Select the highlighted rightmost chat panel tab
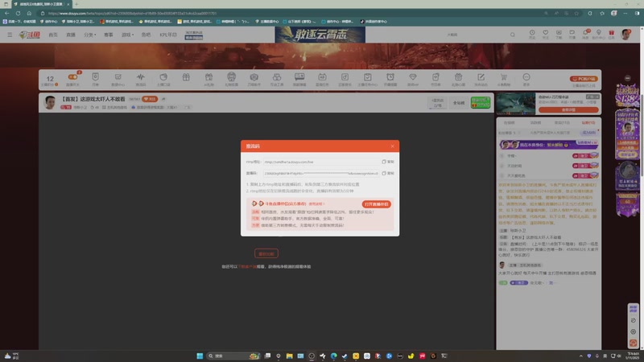The height and width of the screenshot is (362, 644). [x=588, y=123]
